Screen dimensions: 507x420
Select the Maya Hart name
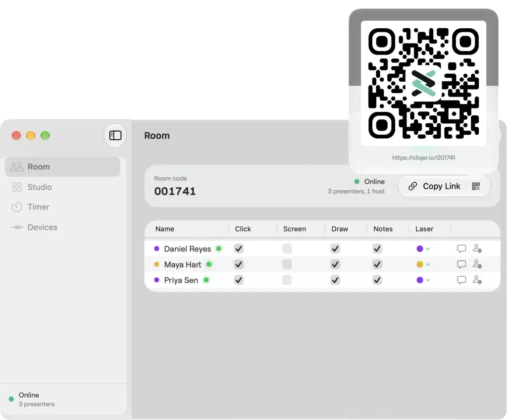183,264
